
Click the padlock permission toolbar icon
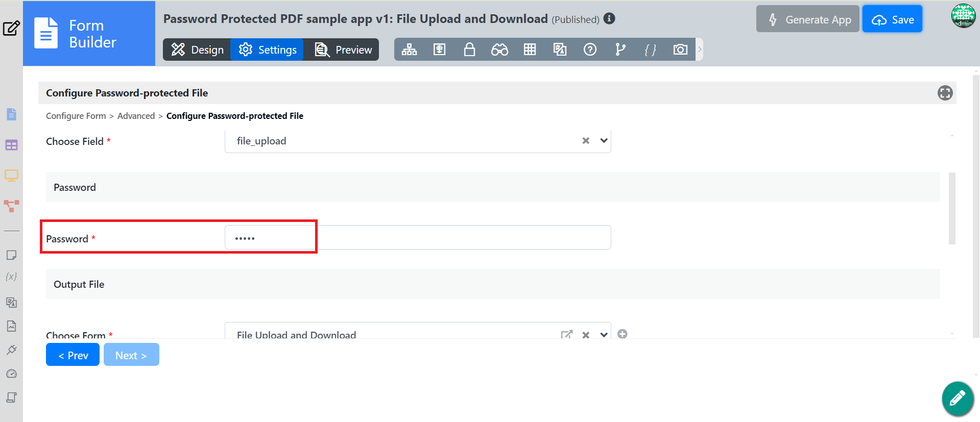pyautogui.click(x=469, y=49)
